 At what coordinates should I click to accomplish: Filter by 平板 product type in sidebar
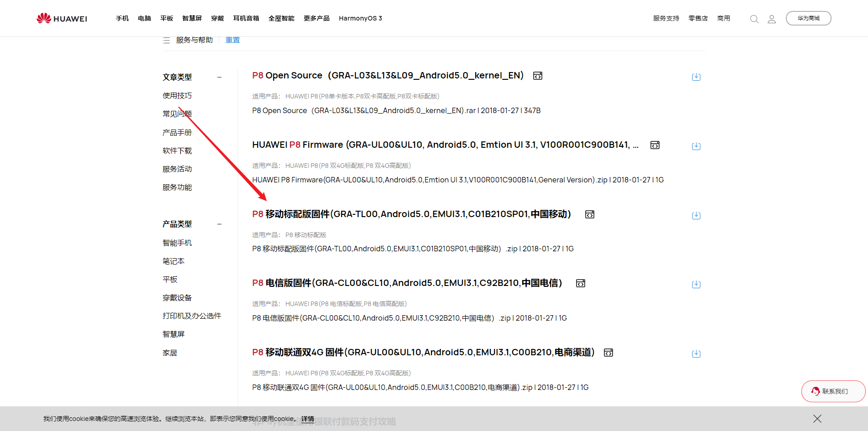point(170,280)
